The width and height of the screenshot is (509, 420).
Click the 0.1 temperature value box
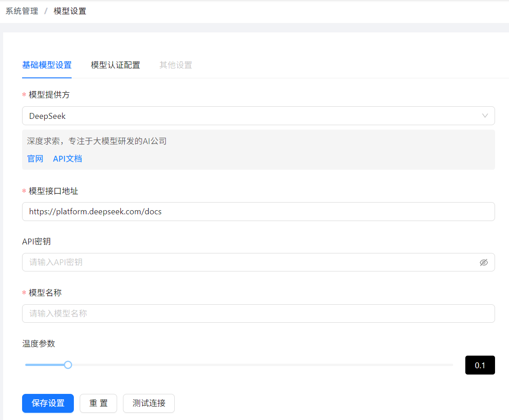[x=480, y=365]
